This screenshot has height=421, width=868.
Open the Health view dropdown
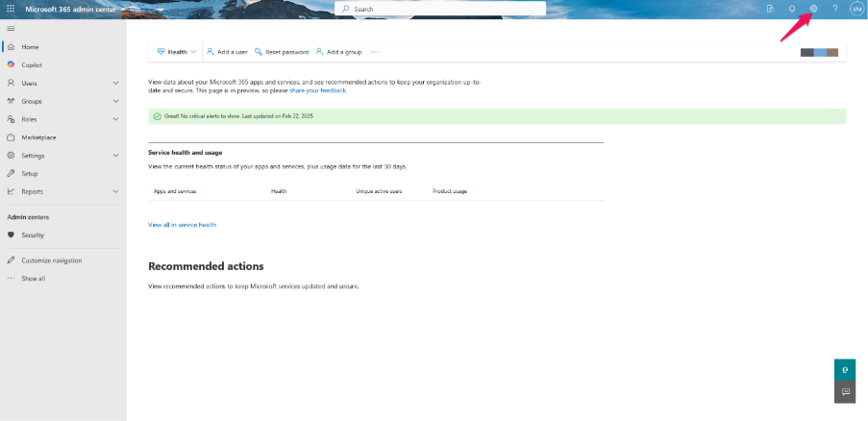tap(177, 52)
